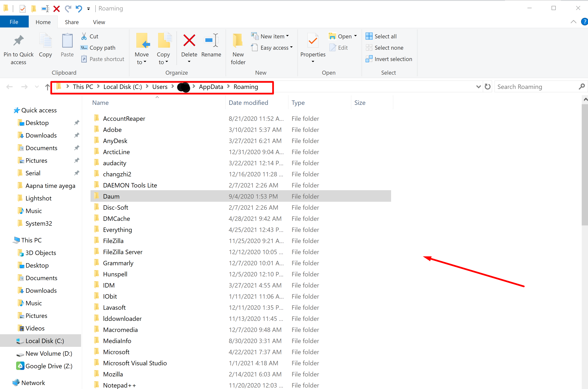Open the address bar history dropdown

click(478, 87)
